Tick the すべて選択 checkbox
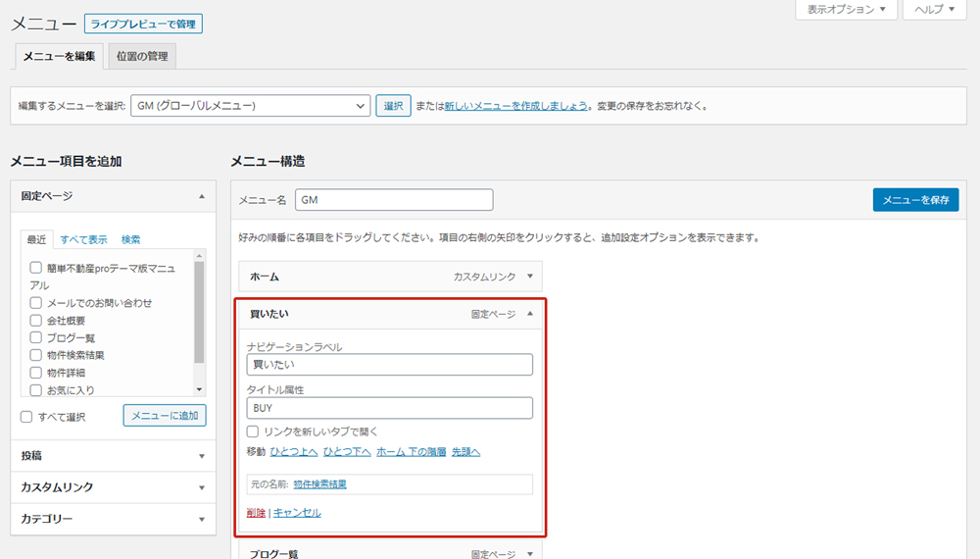The image size is (980, 559). (x=27, y=417)
